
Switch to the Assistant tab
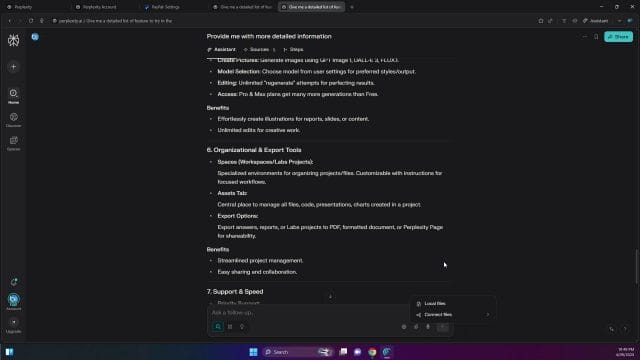[221, 49]
